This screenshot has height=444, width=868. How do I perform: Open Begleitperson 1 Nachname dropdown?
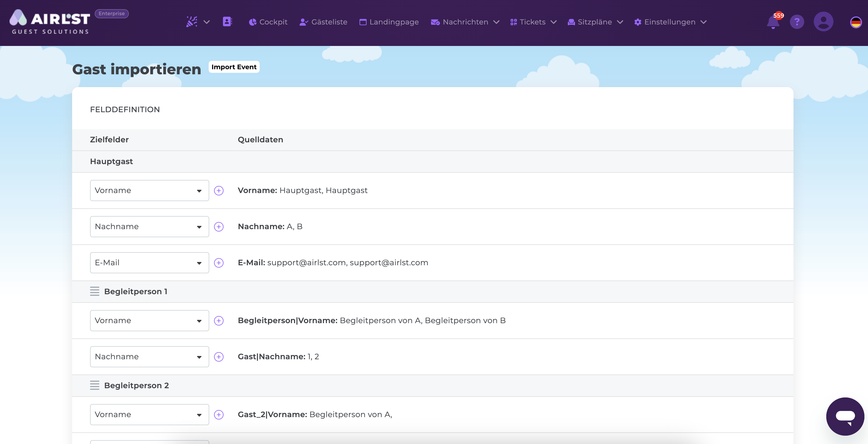149,357
